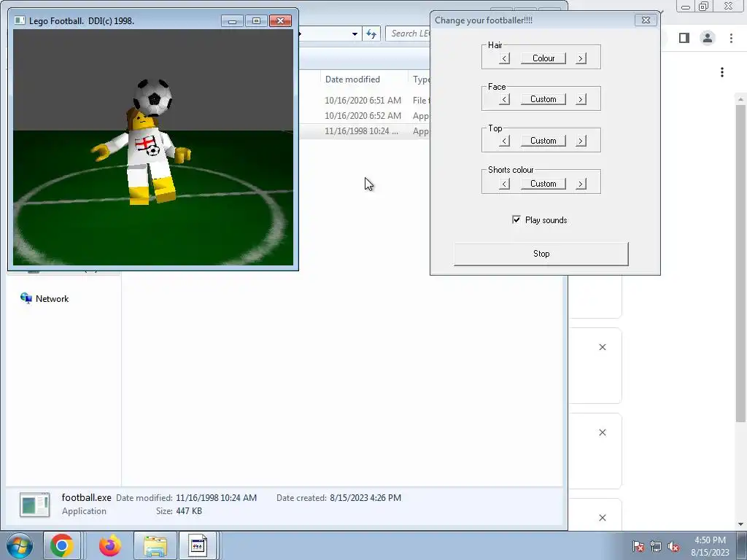
Task: Click the Lego Football window title icon
Action: point(20,20)
